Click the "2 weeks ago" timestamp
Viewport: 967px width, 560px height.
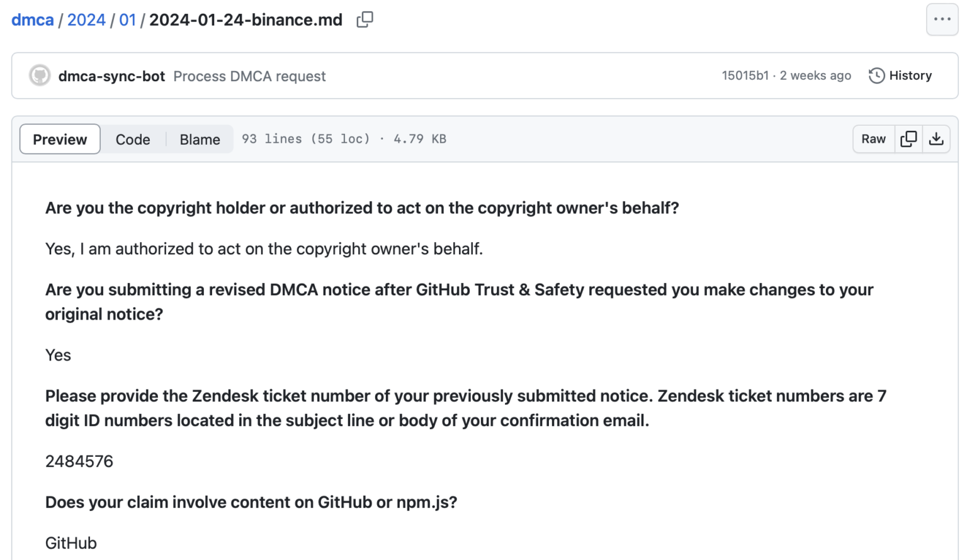click(x=815, y=76)
